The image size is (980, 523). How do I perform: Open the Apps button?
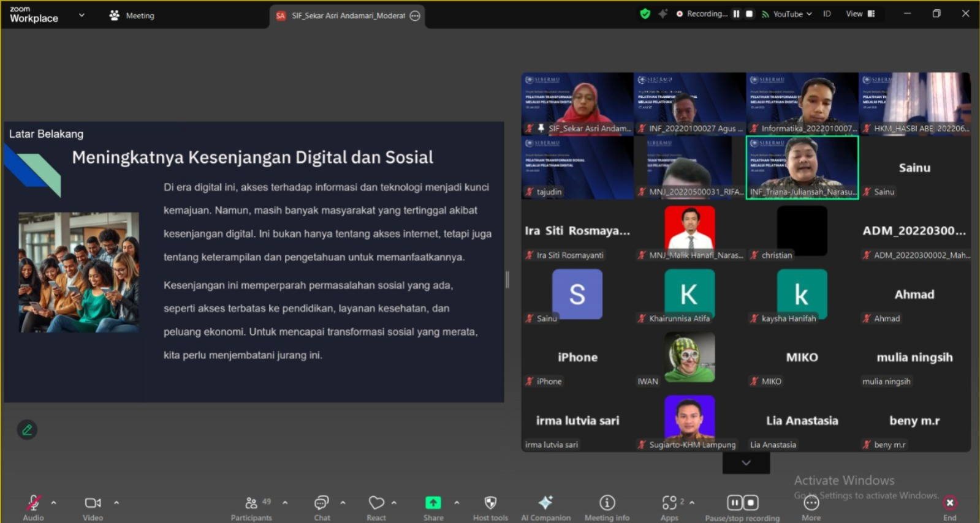(x=669, y=508)
